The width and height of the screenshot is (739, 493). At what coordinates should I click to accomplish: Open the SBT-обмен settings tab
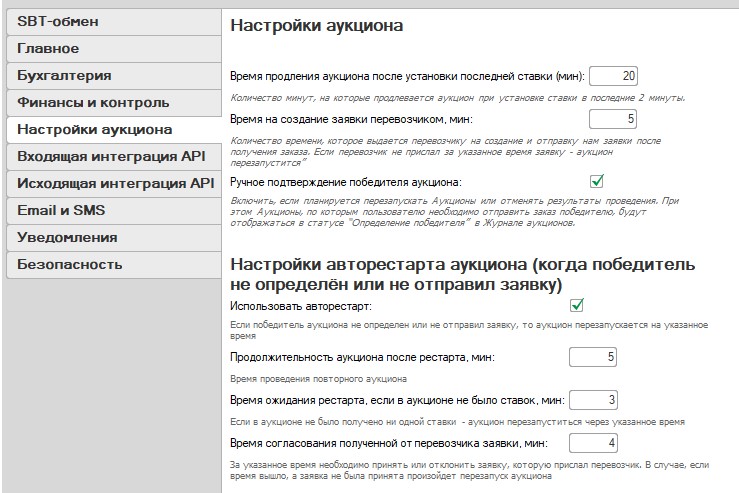click(x=114, y=22)
